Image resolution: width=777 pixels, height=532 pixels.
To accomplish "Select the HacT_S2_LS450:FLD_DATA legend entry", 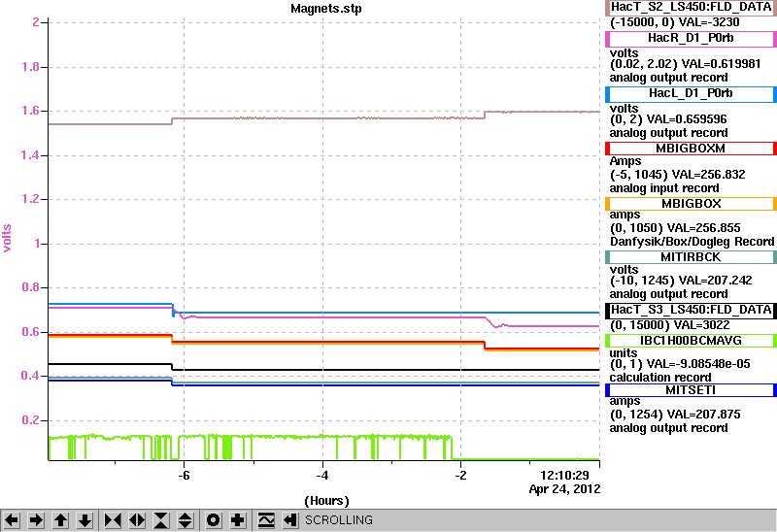I will pyautogui.click(x=691, y=7).
